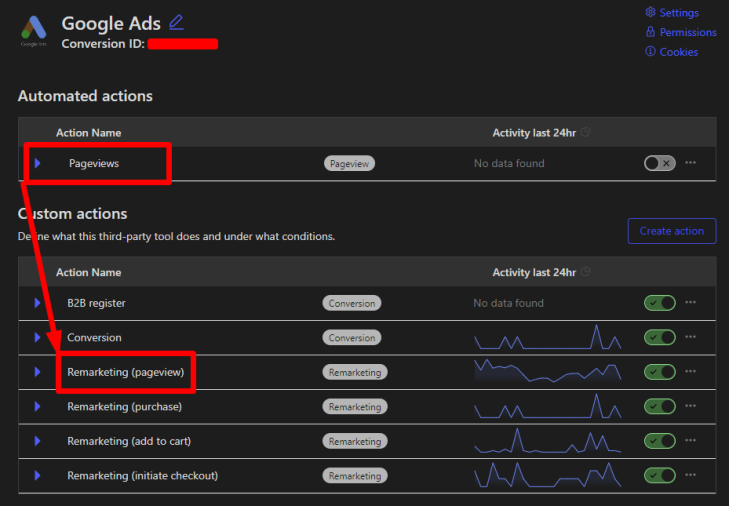Image resolution: width=729 pixels, height=506 pixels.
Task: Open the three-dots menu for Pageviews
Action: (690, 163)
